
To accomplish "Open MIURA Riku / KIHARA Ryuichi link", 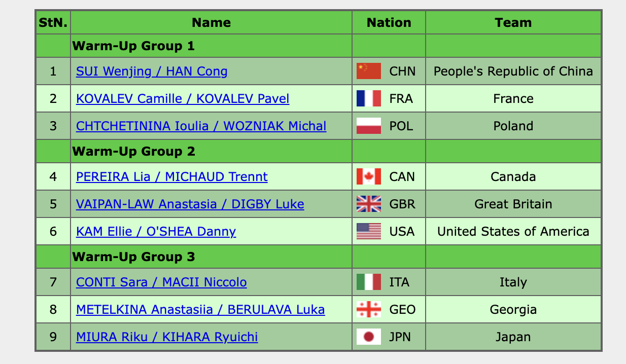I will [x=167, y=337].
